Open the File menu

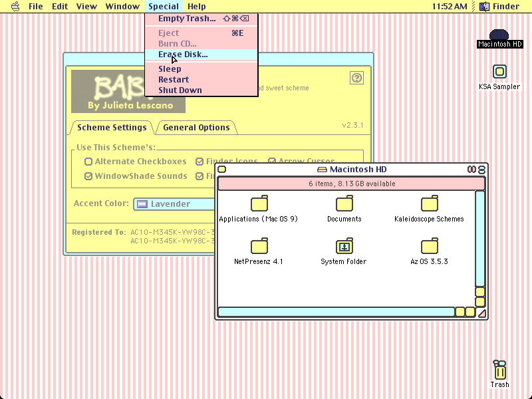(36, 7)
